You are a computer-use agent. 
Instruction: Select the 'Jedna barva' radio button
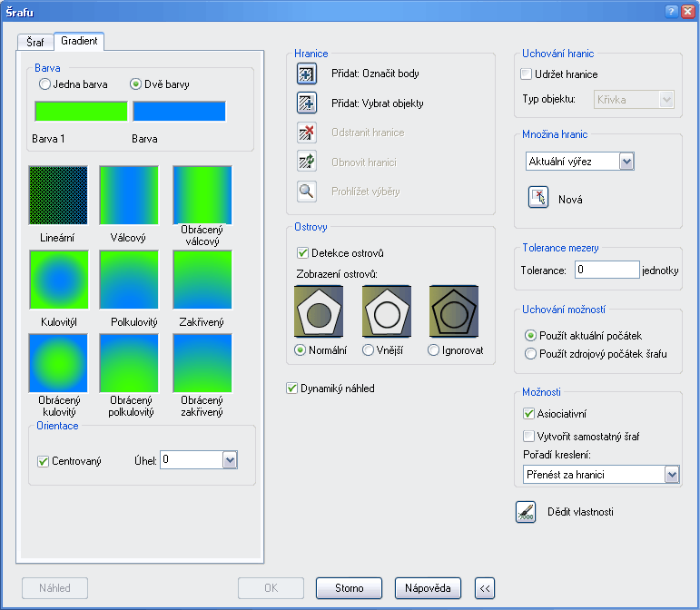44,84
